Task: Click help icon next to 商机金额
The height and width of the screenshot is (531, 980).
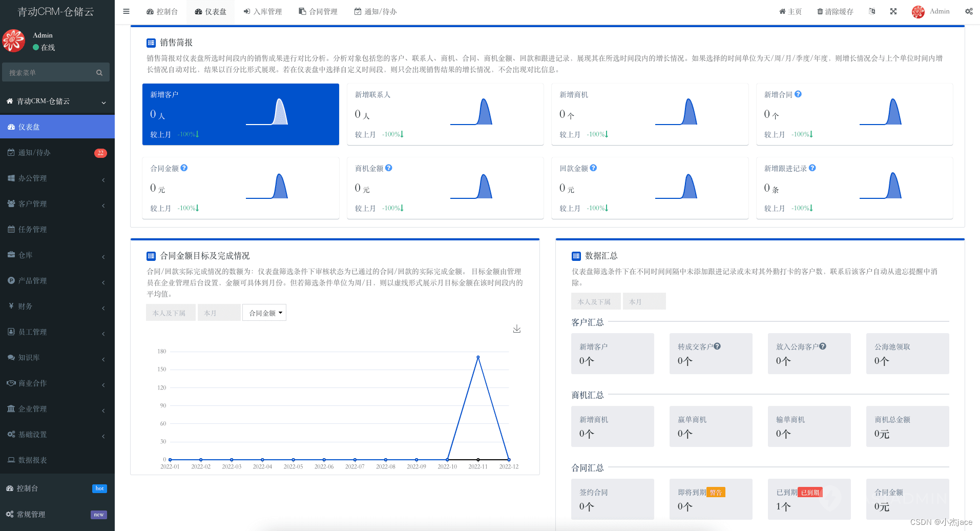Action: coord(389,168)
